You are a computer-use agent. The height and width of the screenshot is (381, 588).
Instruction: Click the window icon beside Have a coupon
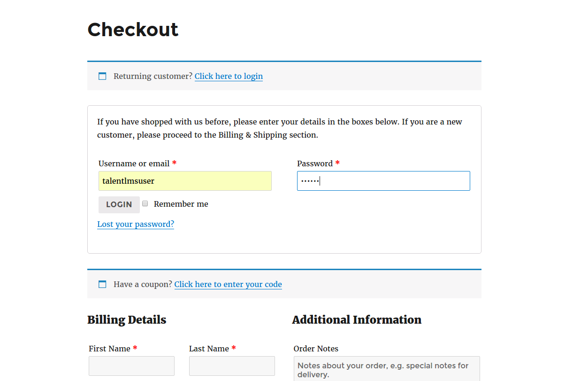(x=102, y=284)
